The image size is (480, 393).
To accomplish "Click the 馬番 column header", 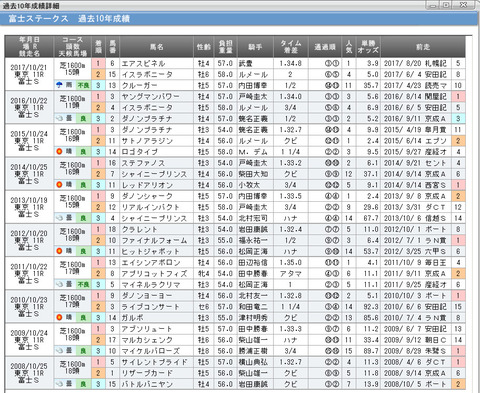I will tap(113, 47).
